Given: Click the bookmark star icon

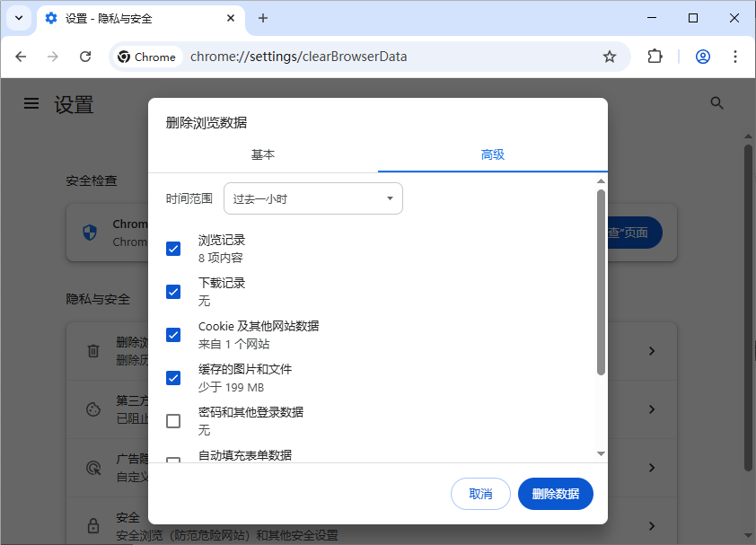Looking at the screenshot, I should [x=610, y=56].
